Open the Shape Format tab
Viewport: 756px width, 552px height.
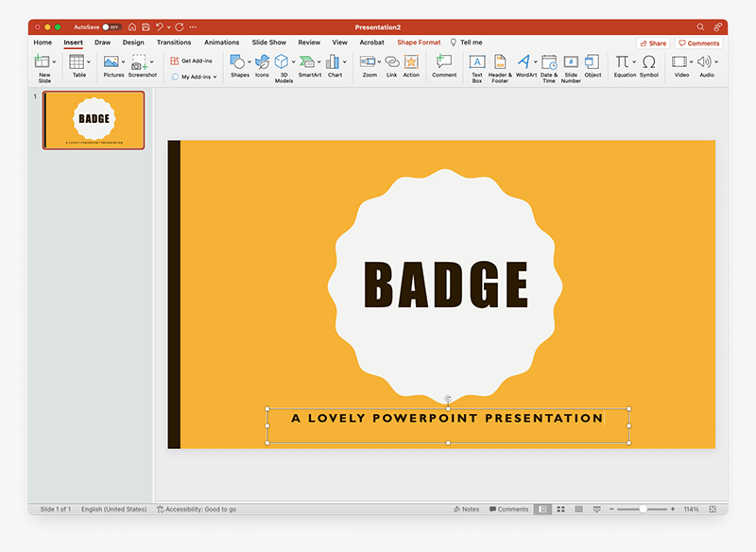(x=419, y=43)
